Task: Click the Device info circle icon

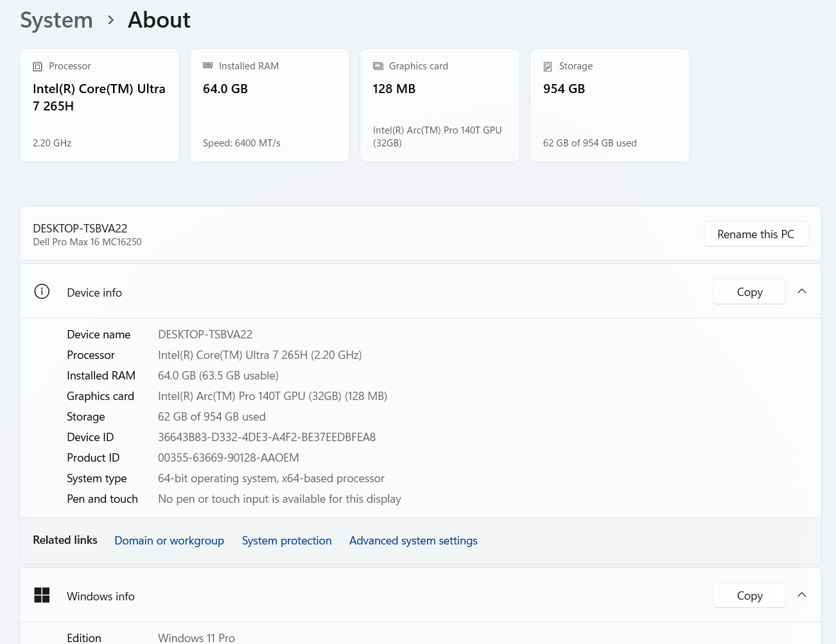Action: point(42,292)
